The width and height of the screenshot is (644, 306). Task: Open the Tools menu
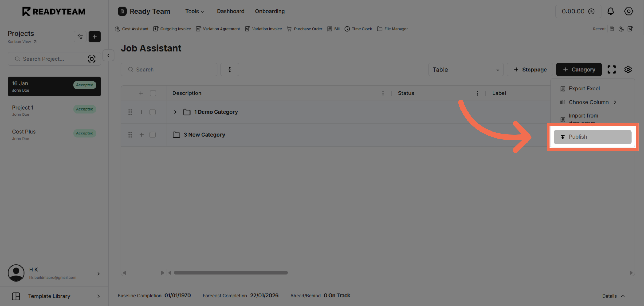(x=195, y=11)
